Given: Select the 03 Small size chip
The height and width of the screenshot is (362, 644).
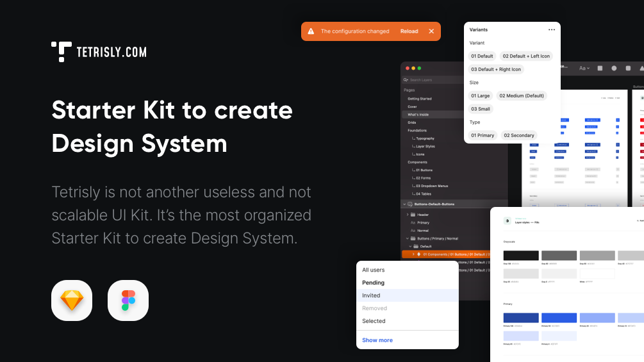Looking at the screenshot, I should click(481, 109).
